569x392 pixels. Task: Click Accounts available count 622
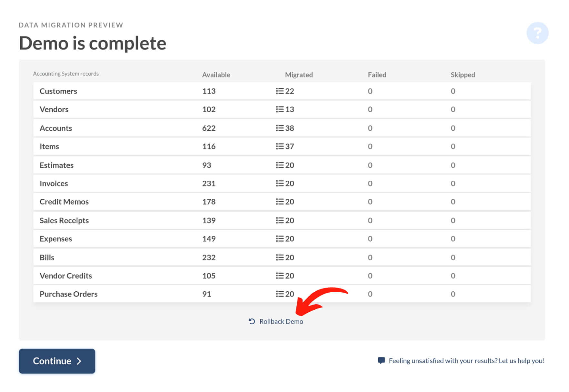[x=209, y=128]
